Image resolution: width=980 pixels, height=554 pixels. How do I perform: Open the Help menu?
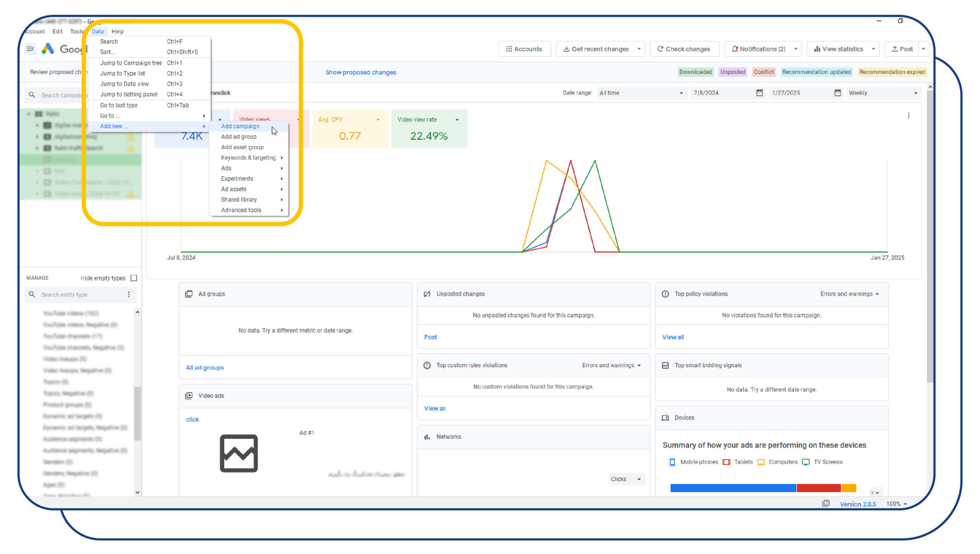click(117, 31)
